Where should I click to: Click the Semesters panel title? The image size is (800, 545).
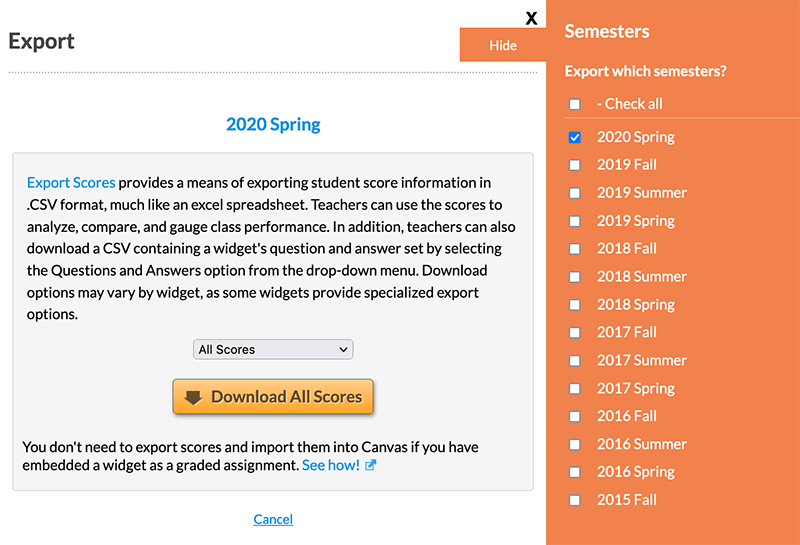607,32
